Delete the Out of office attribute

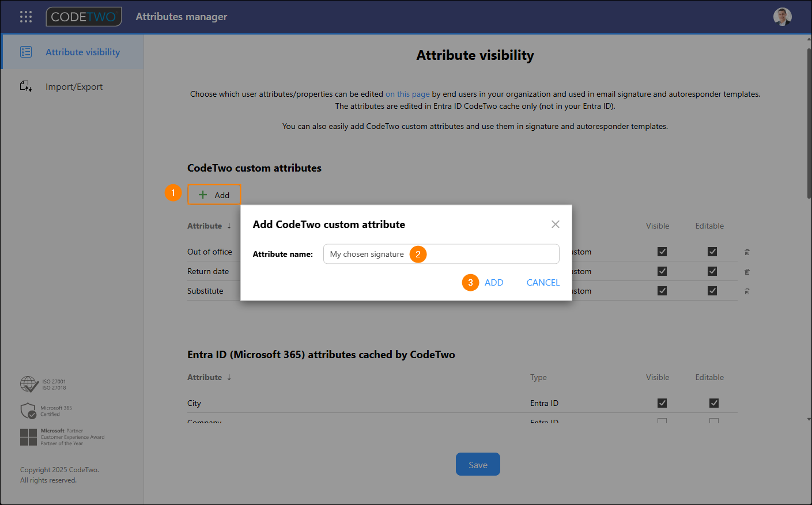click(x=747, y=252)
